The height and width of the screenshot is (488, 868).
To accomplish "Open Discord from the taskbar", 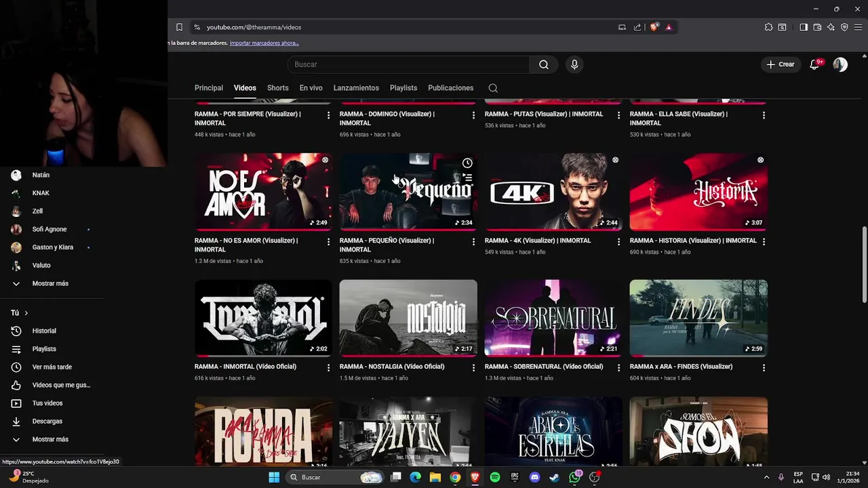I will (534, 477).
